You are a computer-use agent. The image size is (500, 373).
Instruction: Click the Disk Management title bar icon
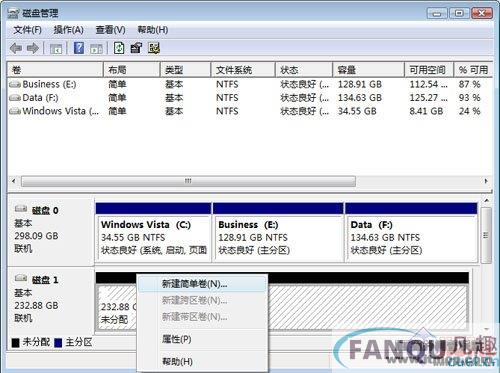(13, 13)
